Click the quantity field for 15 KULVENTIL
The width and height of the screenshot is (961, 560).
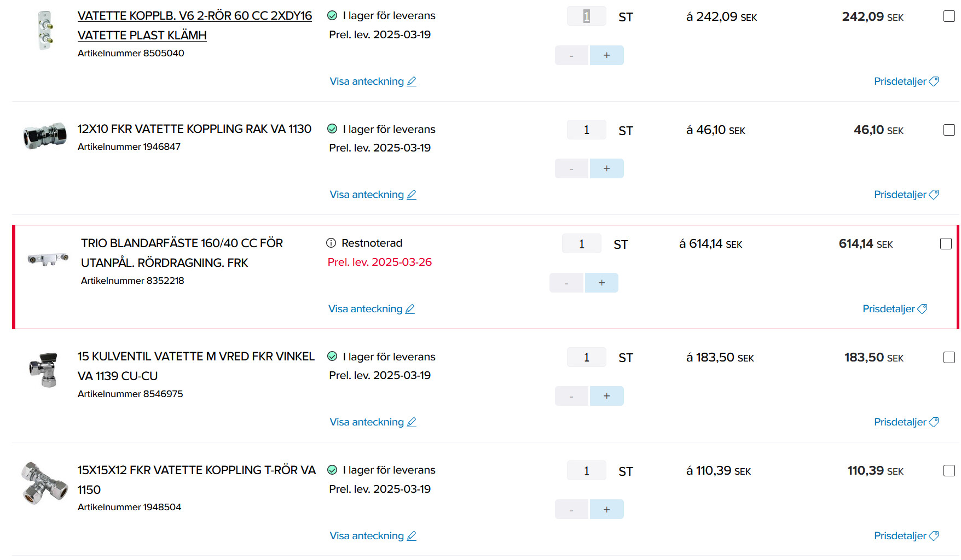coord(587,357)
